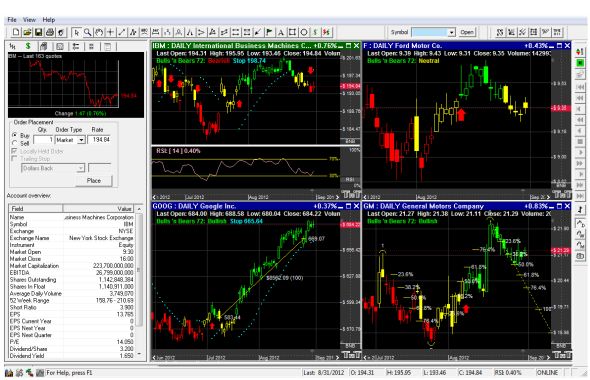Open the Symbol combo box dropdown arrow
Image resolution: width=590 pixels, height=380 pixels.
pos(452,32)
